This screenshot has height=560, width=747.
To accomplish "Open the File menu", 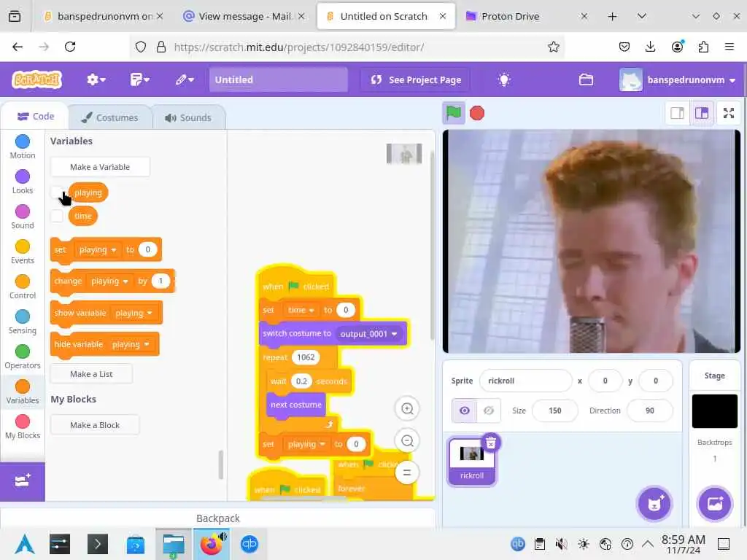I will click(x=139, y=79).
